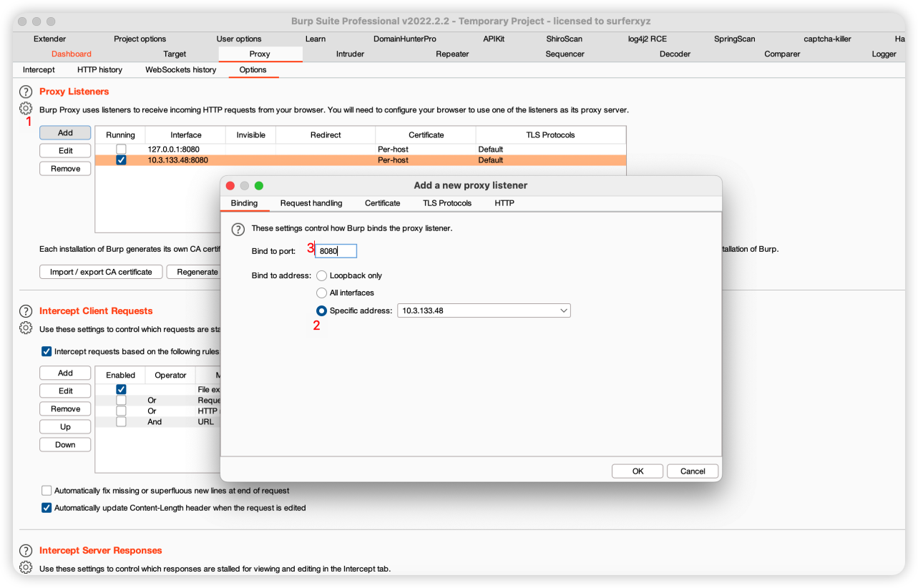The width and height of the screenshot is (918, 588).
Task: Open the HTTP history sub-tab
Action: click(x=99, y=69)
